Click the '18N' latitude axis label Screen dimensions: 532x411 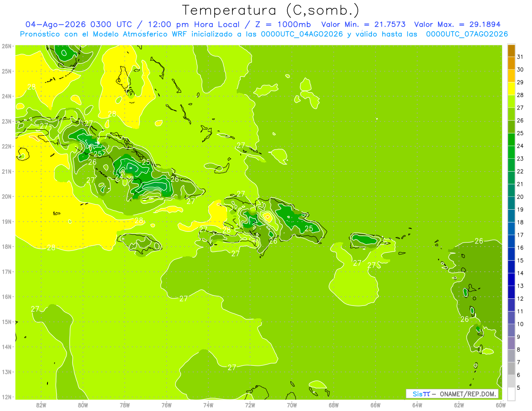pos(7,247)
